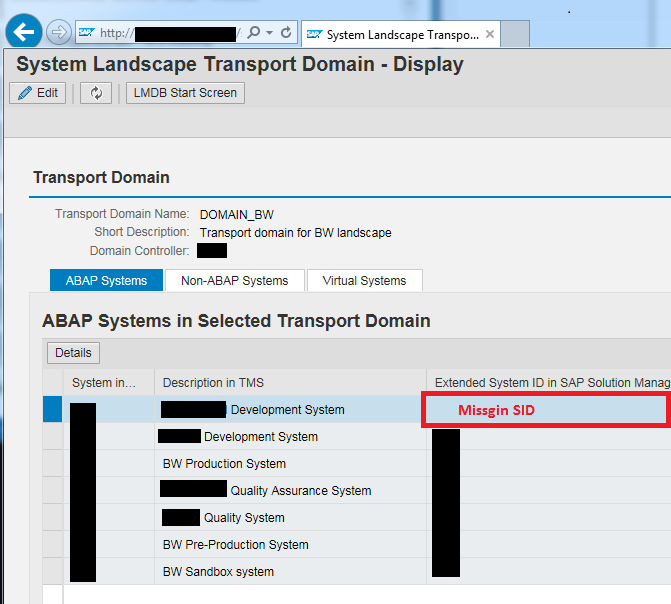Click the System in... column header
This screenshot has width=671, height=604.
click(x=109, y=382)
